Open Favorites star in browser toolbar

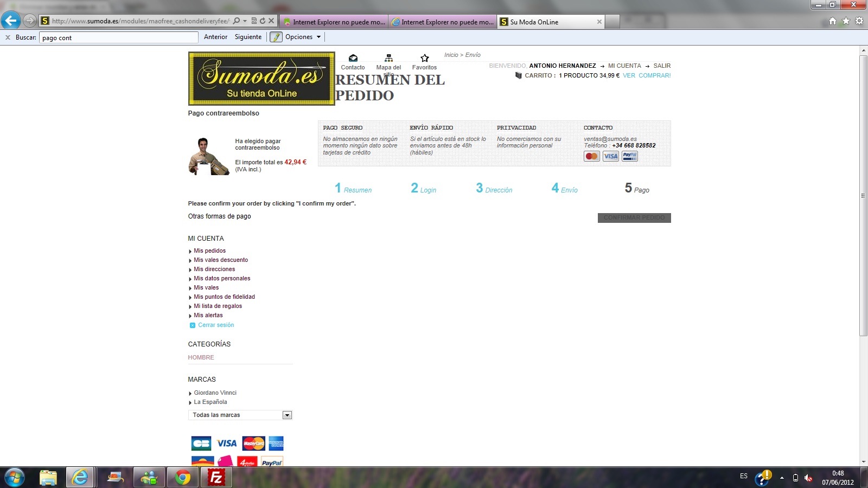coord(846,21)
